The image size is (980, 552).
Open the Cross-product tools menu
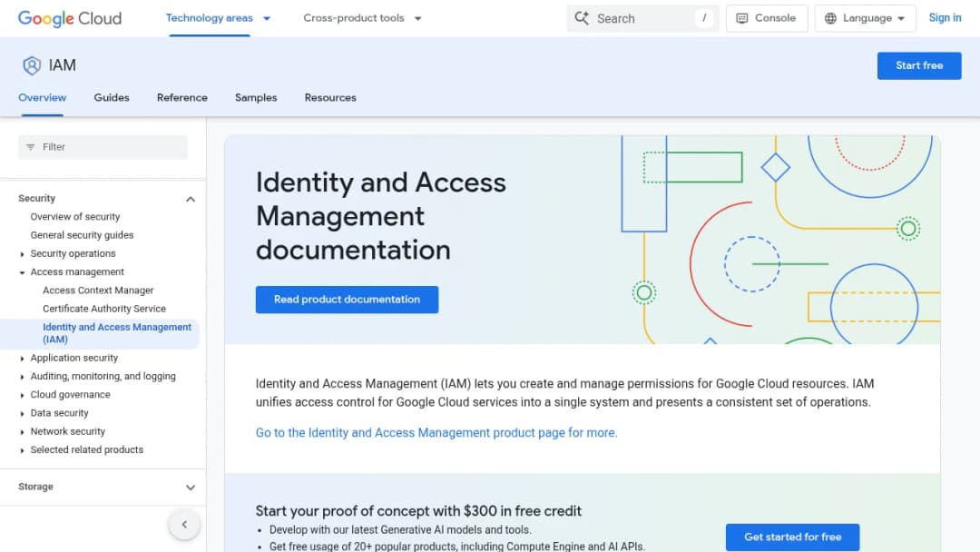coord(354,18)
